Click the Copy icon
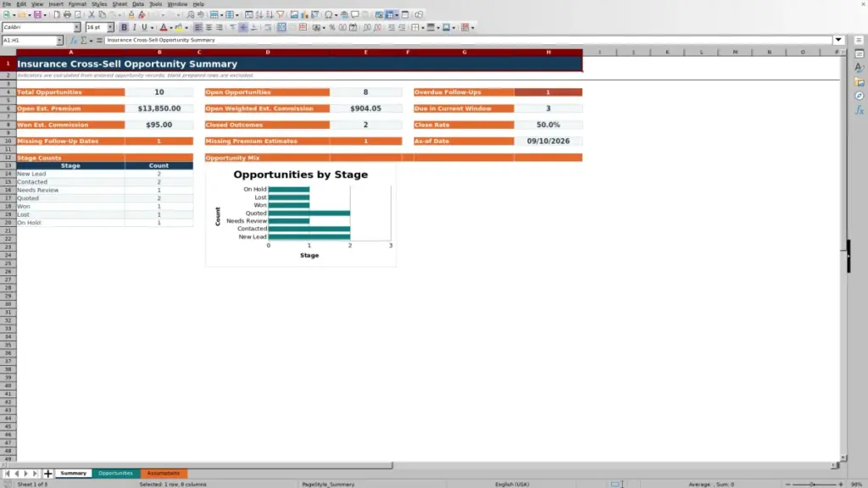Image resolution: width=868 pixels, height=488 pixels. coord(102,14)
